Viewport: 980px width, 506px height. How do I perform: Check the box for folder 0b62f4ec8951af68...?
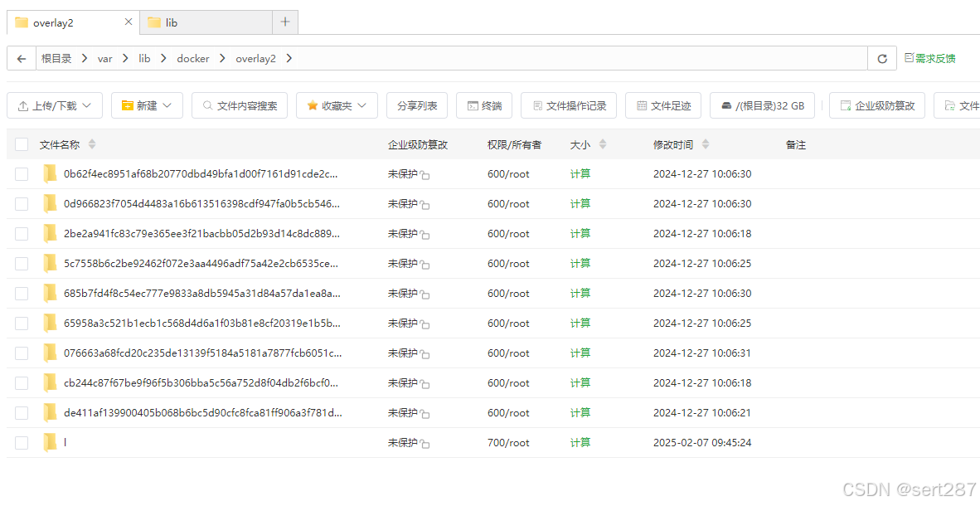pos(22,174)
